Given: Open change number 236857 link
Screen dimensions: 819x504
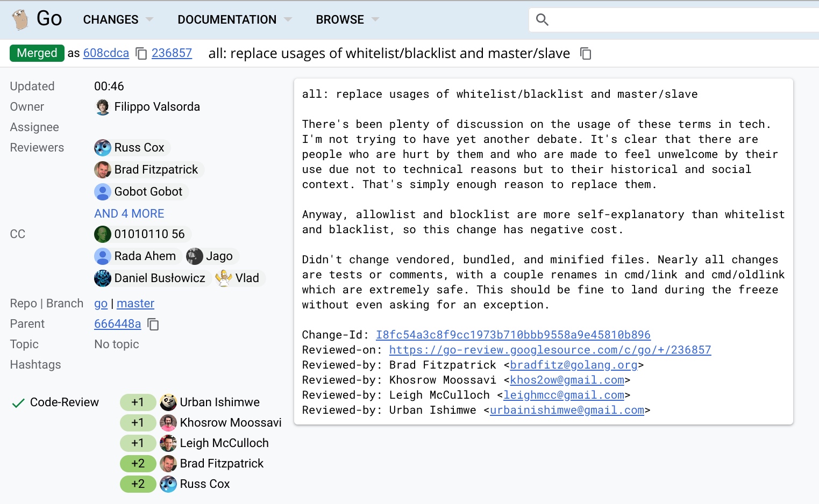Looking at the screenshot, I should tap(172, 53).
